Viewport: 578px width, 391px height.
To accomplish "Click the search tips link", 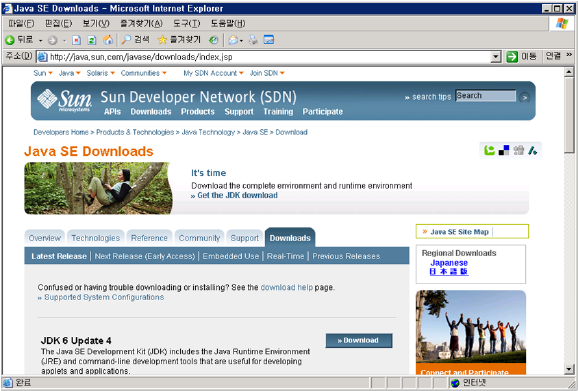I will (431, 97).
